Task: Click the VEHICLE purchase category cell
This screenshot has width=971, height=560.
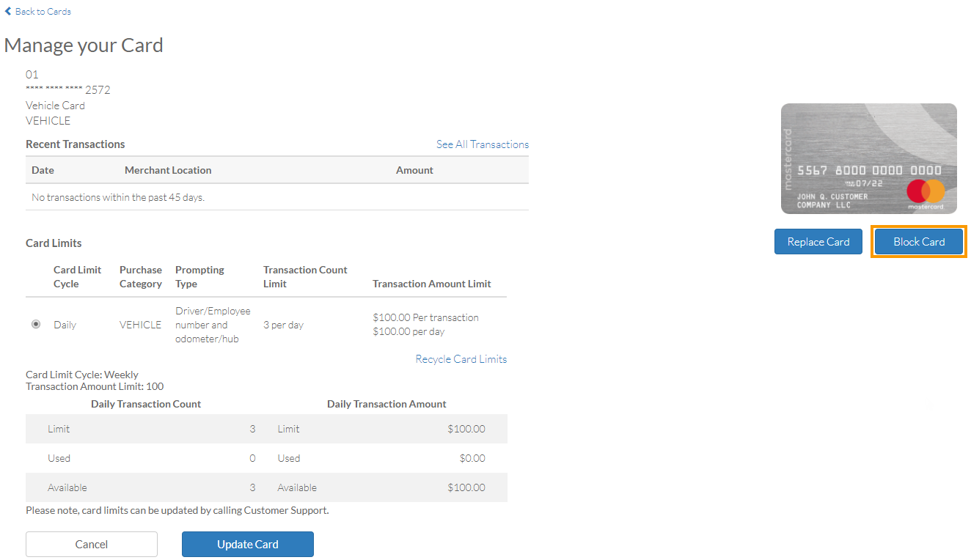Action: click(140, 324)
